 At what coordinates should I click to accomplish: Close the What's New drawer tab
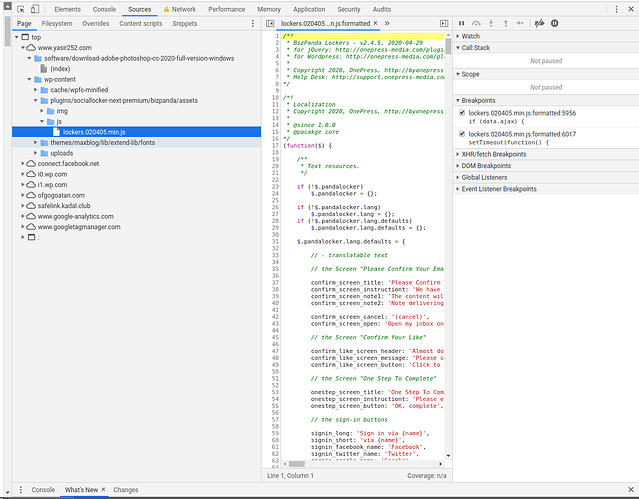click(x=105, y=490)
